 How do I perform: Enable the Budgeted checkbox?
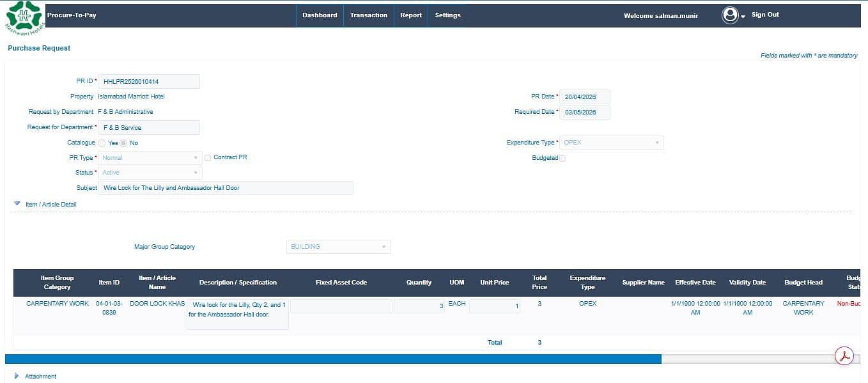(562, 159)
